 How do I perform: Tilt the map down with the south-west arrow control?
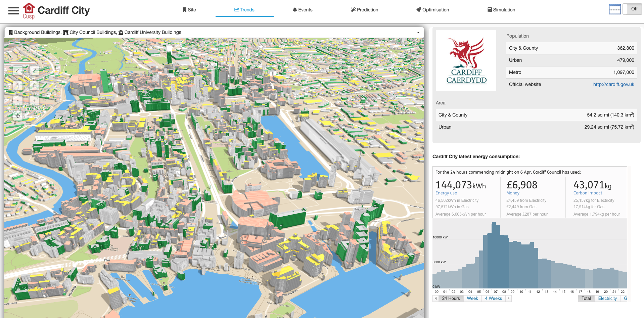18,71
